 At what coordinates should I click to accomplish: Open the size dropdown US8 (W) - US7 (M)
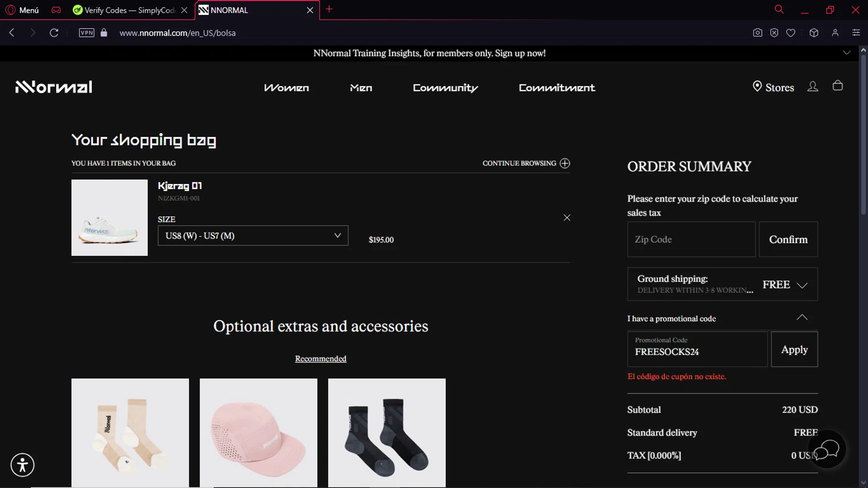click(253, 236)
